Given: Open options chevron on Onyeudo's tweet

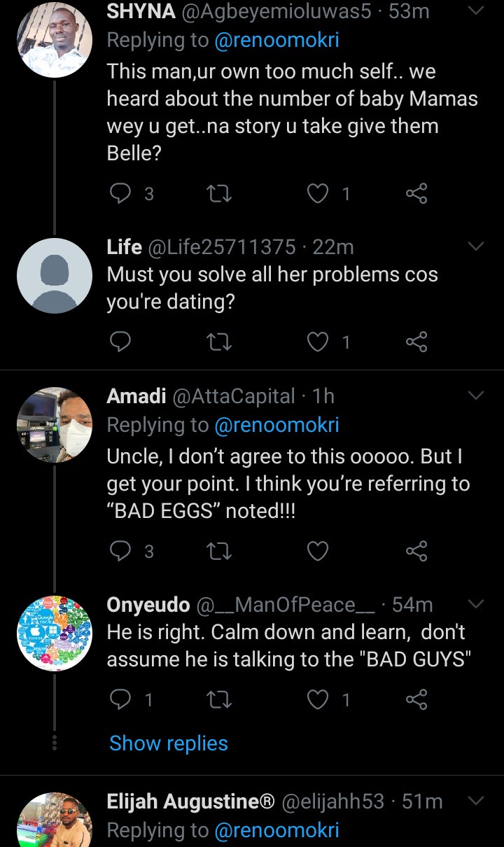Looking at the screenshot, I should [x=475, y=603].
